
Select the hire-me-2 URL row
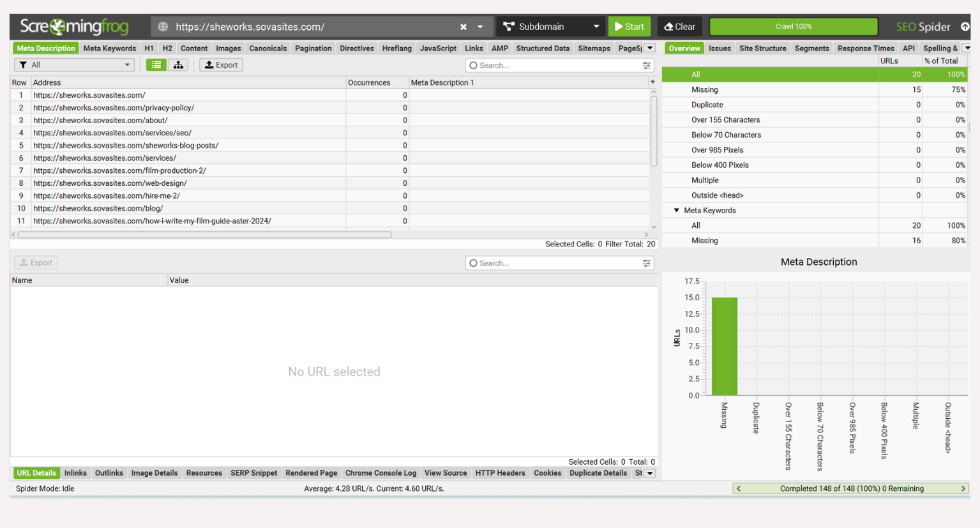[x=330, y=196]
